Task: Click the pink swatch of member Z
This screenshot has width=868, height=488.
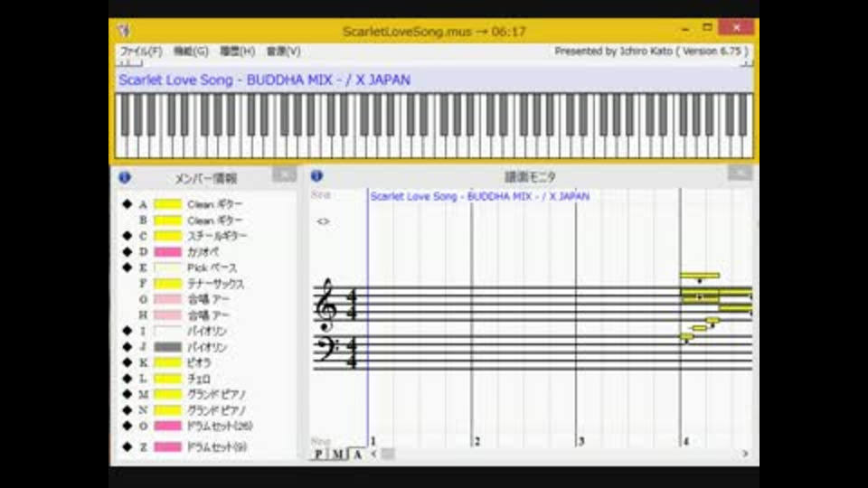Action: [x=168, y=446]
